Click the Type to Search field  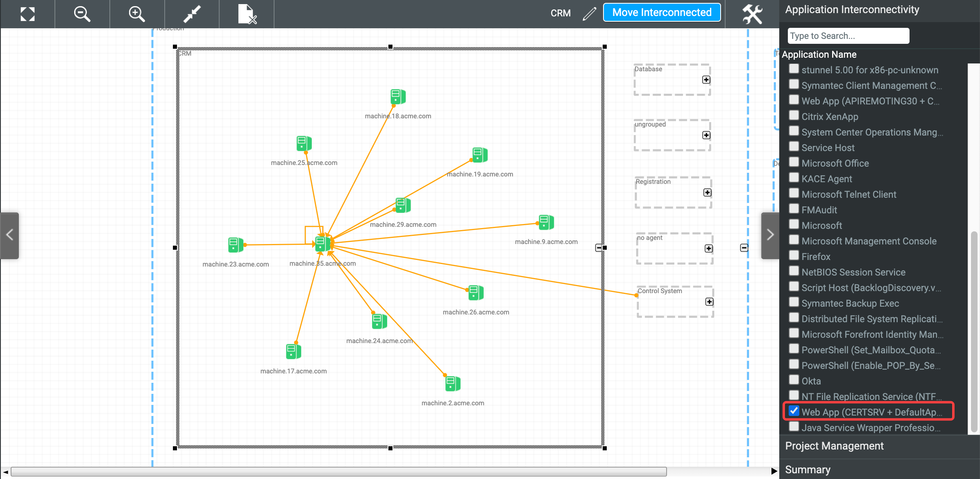point(848,36)
